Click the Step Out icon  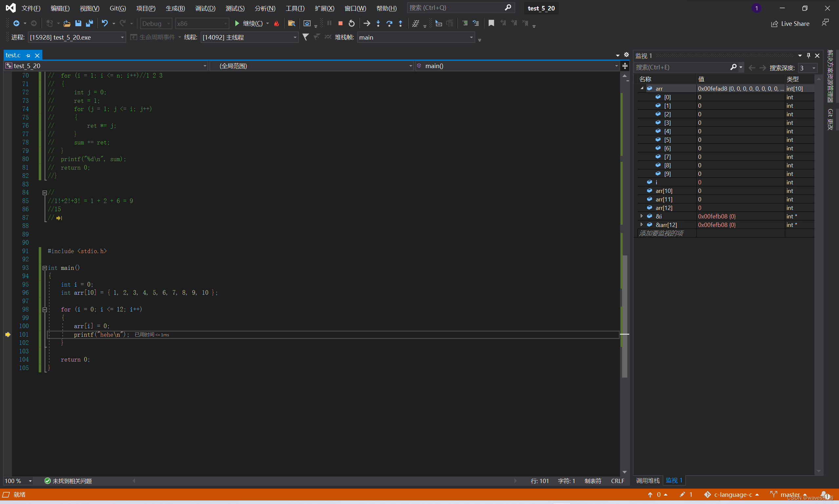click(400, 24)
